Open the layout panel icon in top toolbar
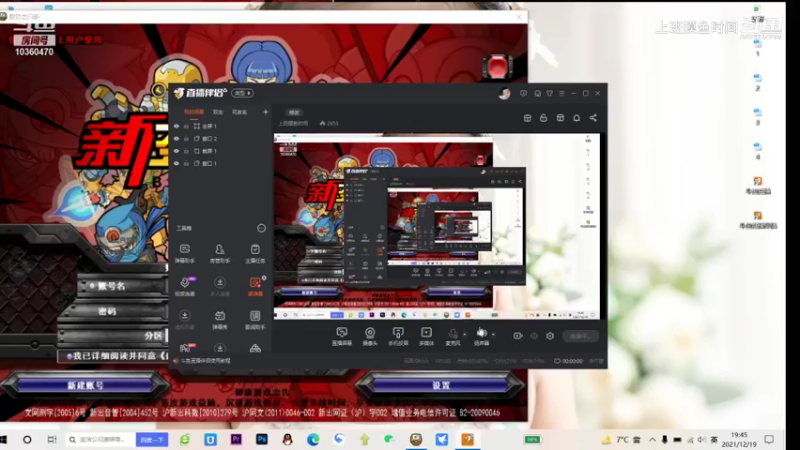This screenshot has width=800, height=450. [528, 118]
